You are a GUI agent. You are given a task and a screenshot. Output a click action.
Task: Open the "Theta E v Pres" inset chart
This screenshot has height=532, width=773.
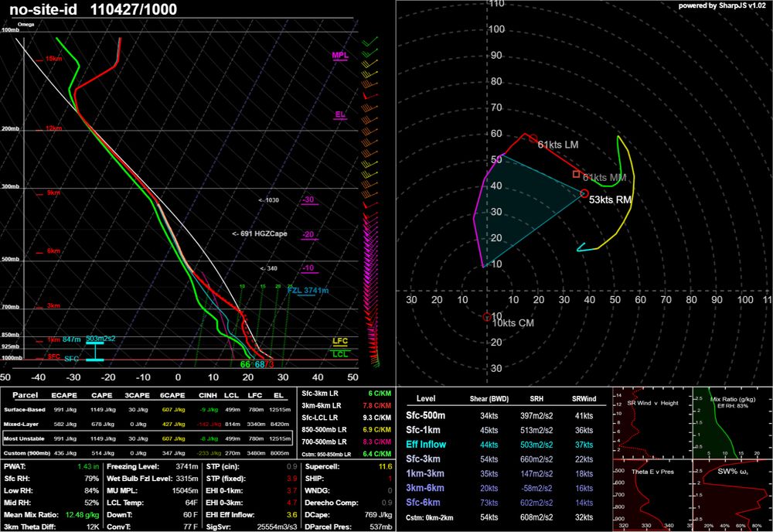(x=652, y=495)
